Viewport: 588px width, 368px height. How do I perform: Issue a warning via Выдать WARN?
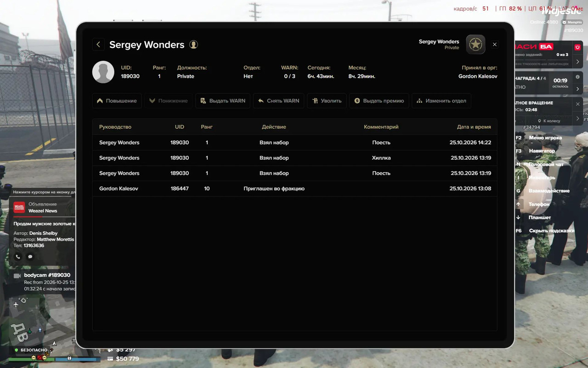click(x=223, y=101)
